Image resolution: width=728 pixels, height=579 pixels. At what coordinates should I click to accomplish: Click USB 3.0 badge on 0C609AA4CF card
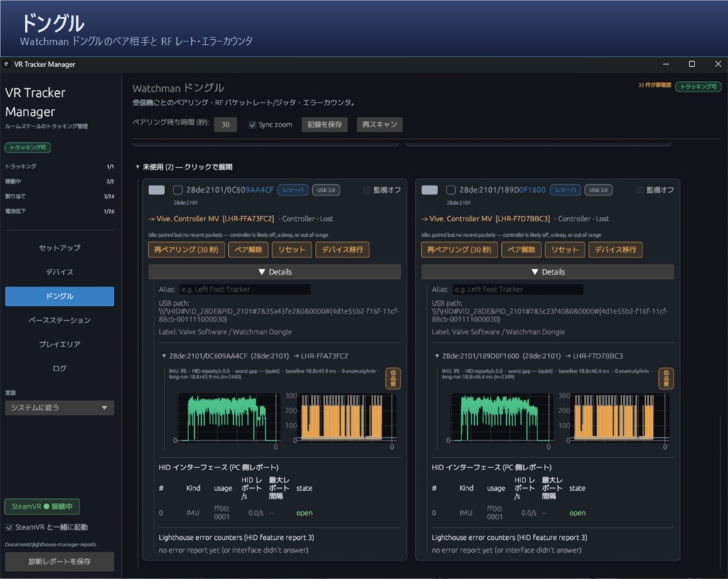326,190
